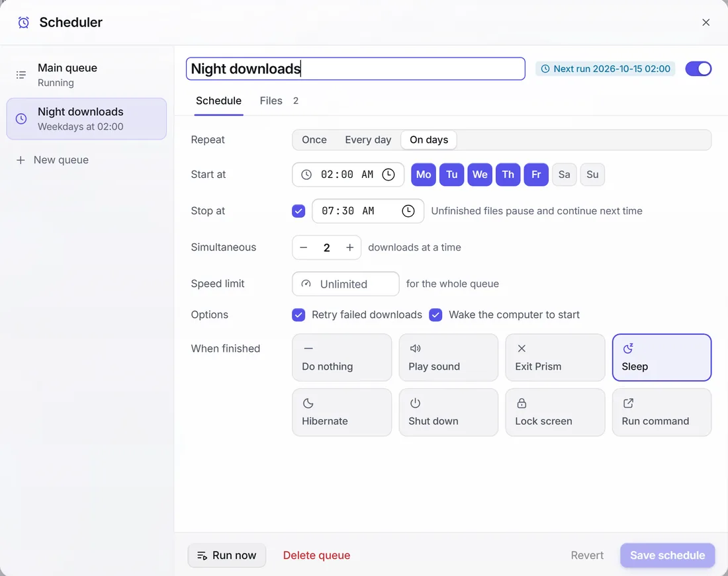728x576 pixels.
Task: Click the Files count 2 badge
Action: click(x=296, y=101)
